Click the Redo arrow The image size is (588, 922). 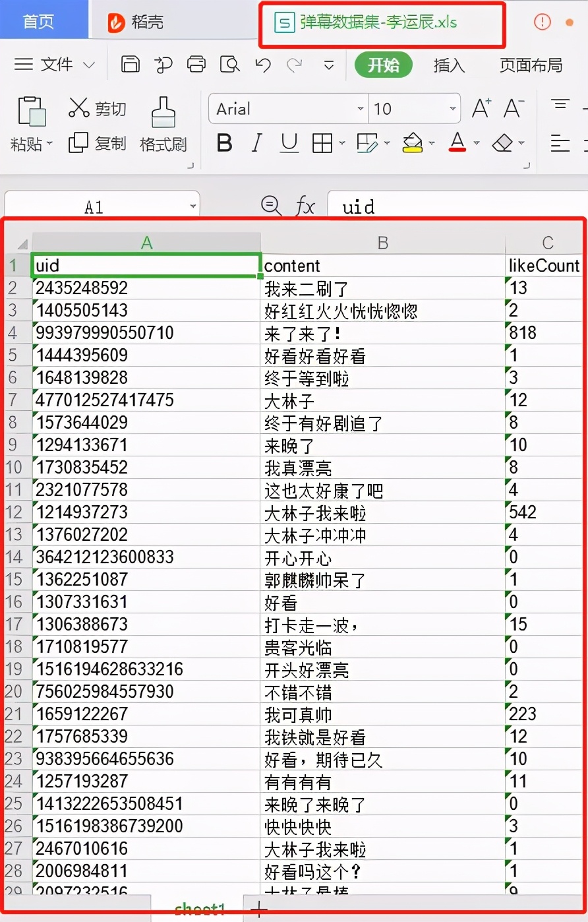click(x=295, y=65)
